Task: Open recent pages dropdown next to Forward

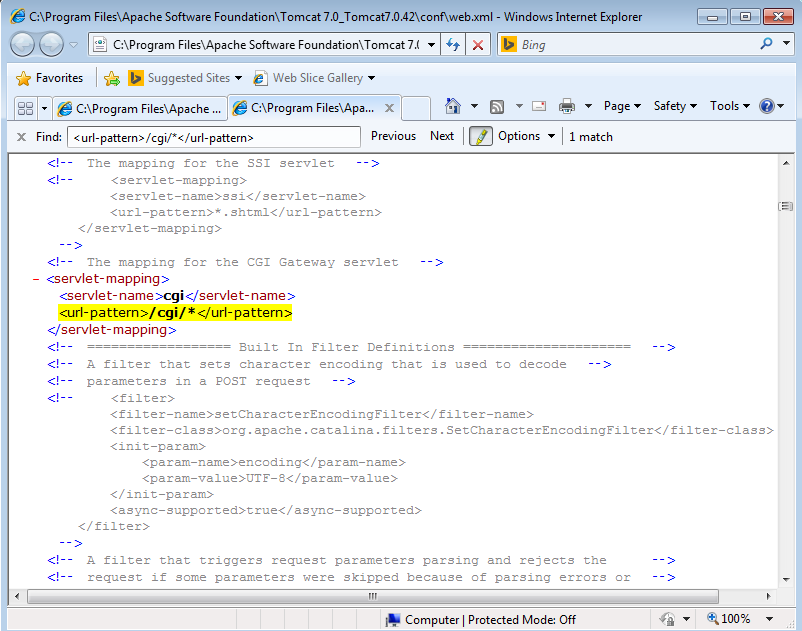Action: click(73, 45)
